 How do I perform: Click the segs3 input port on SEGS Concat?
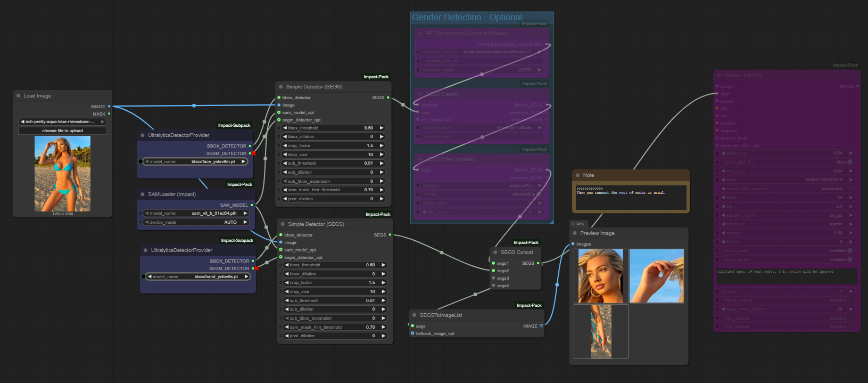click(493, 278)
